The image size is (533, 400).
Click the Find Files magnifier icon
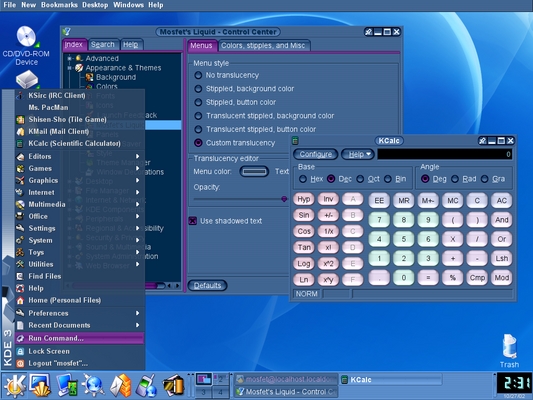pos(20,276)
